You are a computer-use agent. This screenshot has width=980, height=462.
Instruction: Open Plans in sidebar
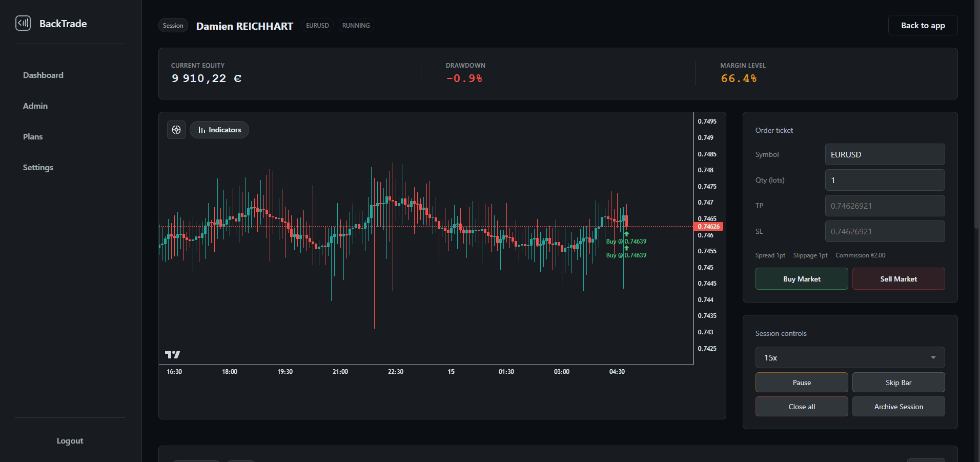[33, 136]
